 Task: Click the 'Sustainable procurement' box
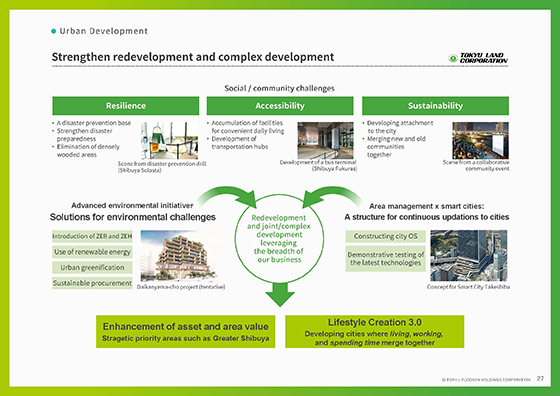pos(92,283)
